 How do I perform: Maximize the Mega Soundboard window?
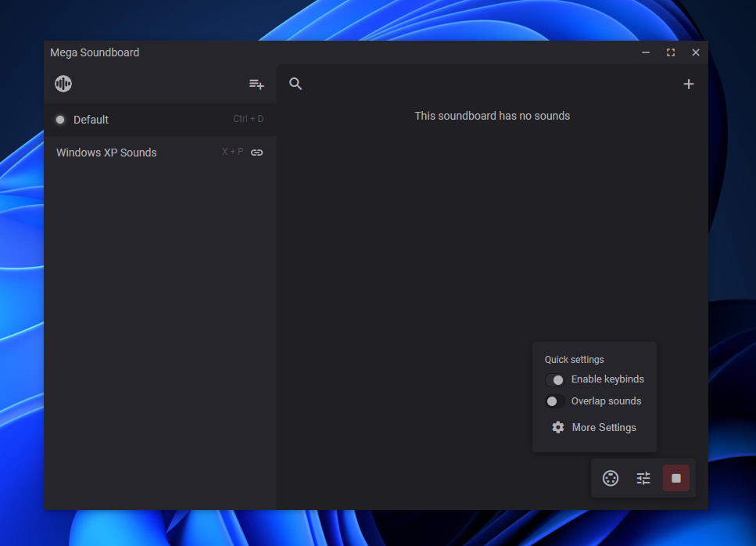point(671,52)
